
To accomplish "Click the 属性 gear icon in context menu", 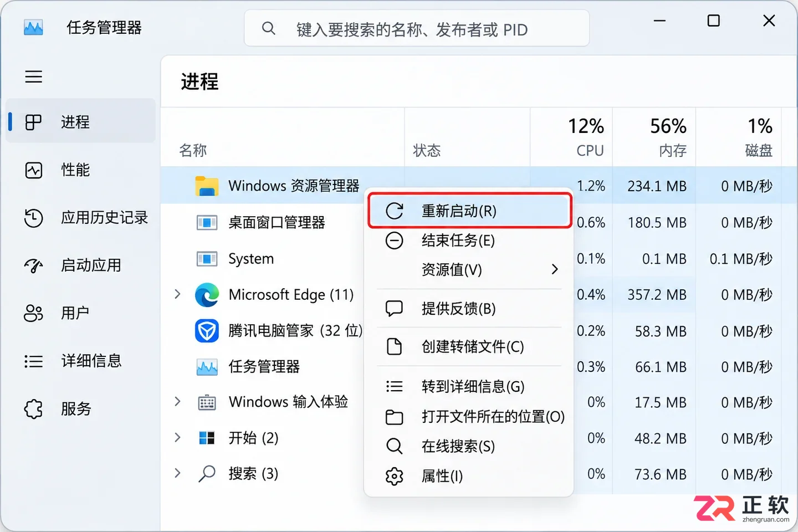I will coord(395,476).
